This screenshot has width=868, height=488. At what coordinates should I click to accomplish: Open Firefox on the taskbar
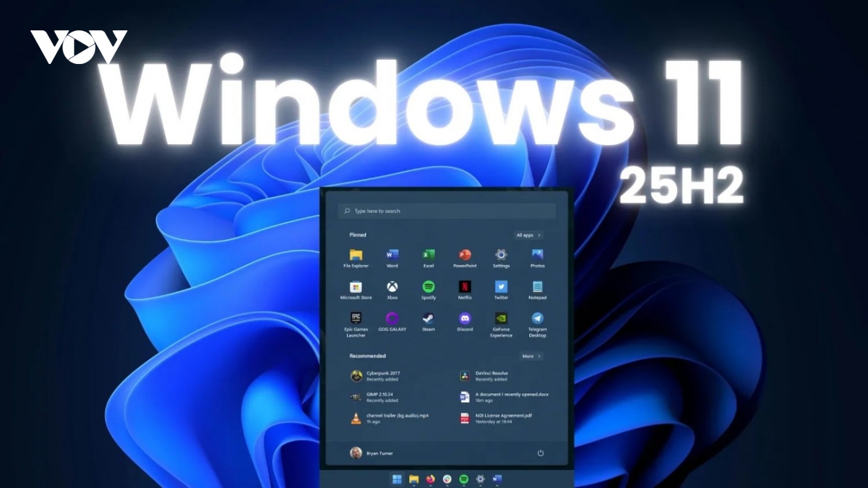click(x=431, y=479)
